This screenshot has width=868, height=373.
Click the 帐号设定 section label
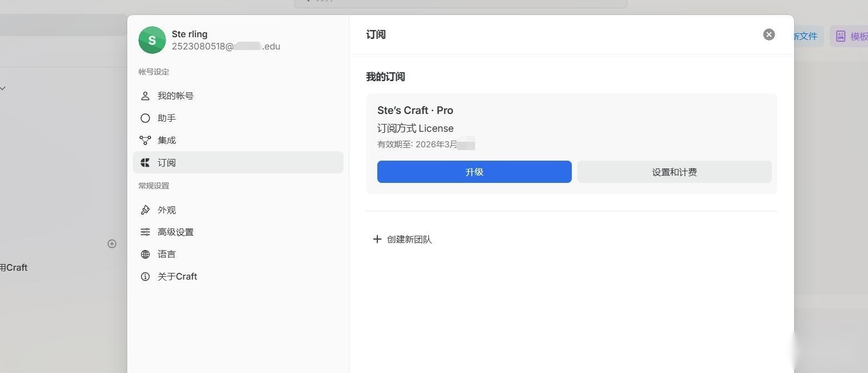pyautogui.click(x=154, y=72)
